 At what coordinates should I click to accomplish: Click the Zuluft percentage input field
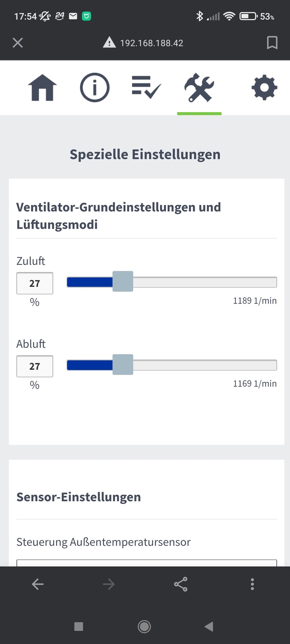(x=34, y=283)
